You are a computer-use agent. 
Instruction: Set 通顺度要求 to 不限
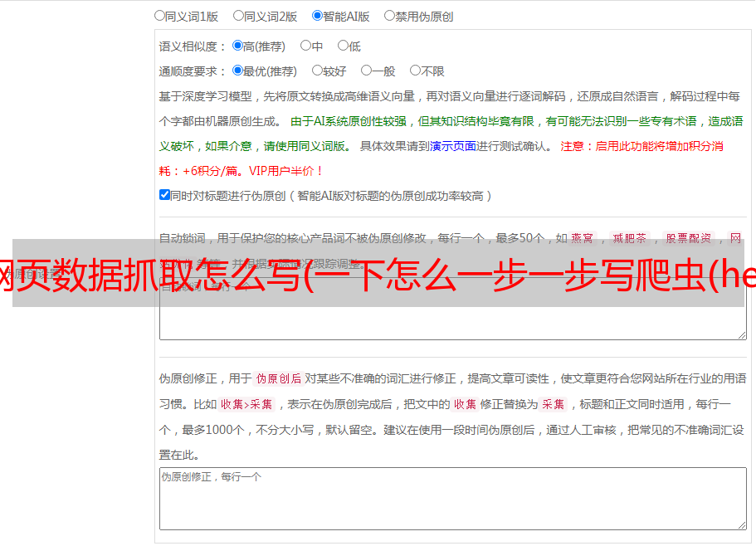point(415,71)
